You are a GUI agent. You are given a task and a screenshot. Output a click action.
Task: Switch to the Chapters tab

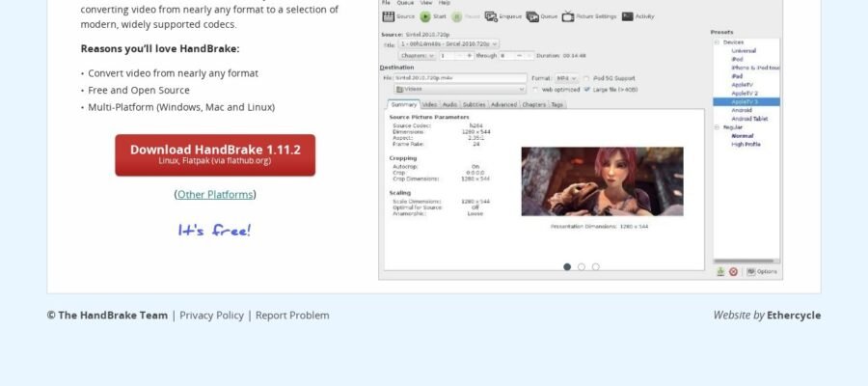pyautogui.click(x=533, y=104)
